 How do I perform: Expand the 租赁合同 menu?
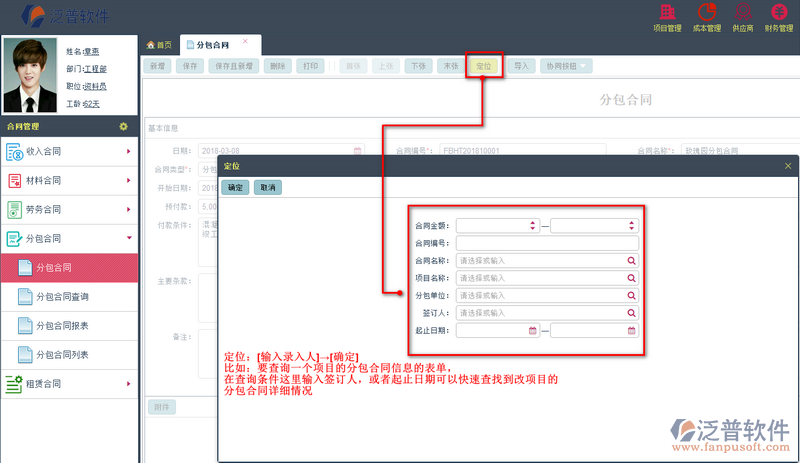(x=129, y=384)
